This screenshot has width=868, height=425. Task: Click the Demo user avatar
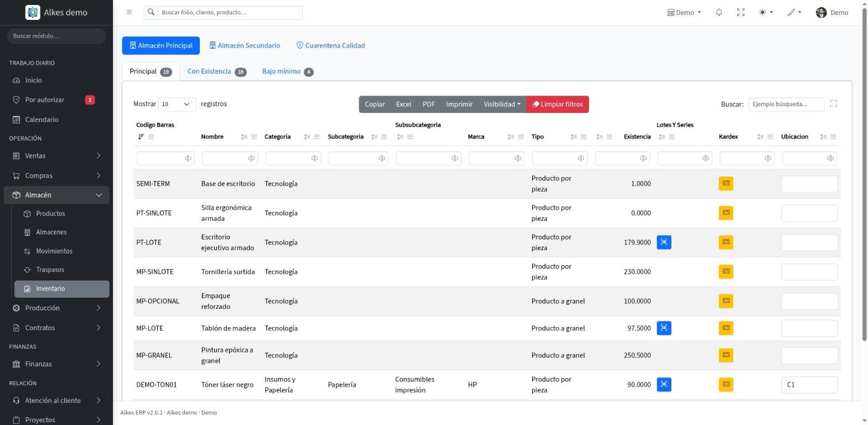click(821, 12)
